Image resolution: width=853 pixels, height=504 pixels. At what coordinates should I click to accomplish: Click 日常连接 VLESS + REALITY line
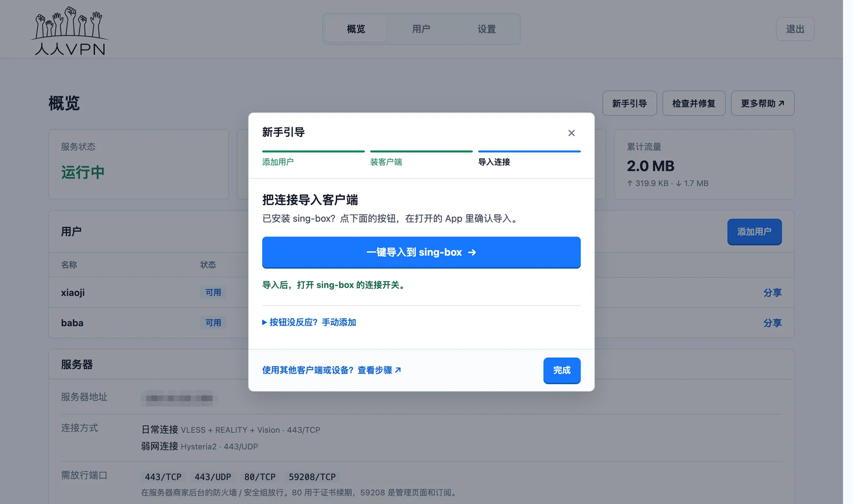230,430
